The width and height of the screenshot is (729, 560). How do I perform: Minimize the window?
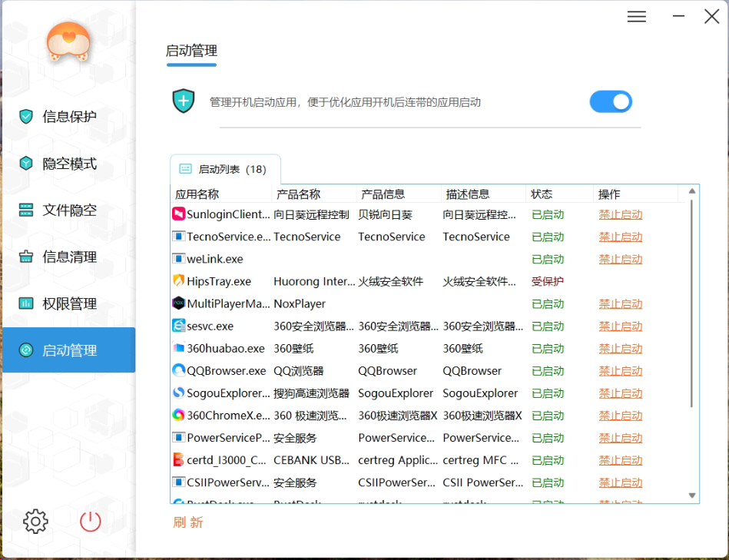pos(678,16)
